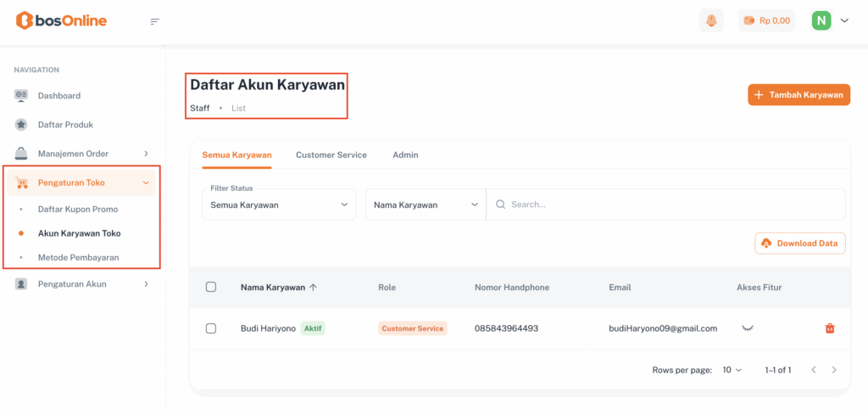This screenshot has width=868, height=414.
Task: Check the select-all header checkbox
Action: (x=211, y=288)
